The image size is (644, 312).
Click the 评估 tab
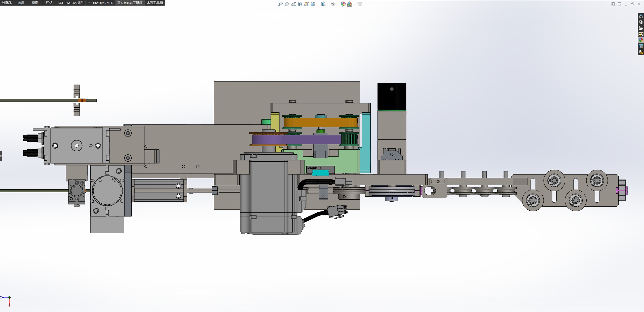[x=49, y=3]
